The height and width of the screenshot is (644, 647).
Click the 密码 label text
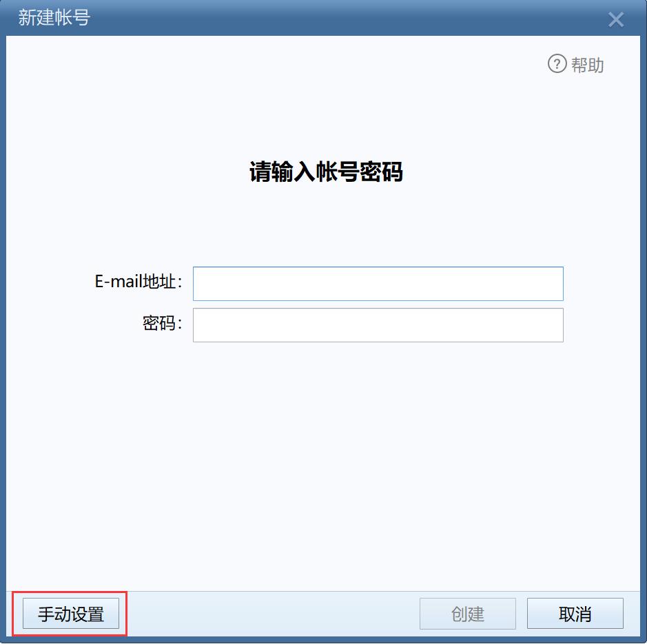(x=162, y=322)
